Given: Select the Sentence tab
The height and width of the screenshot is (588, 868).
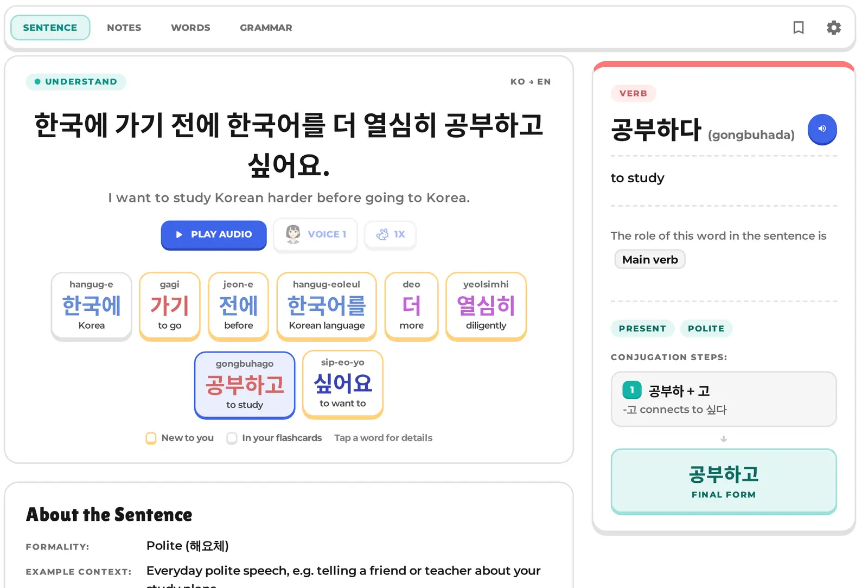Looking at the screenshot, I should (x=50, y=28).
